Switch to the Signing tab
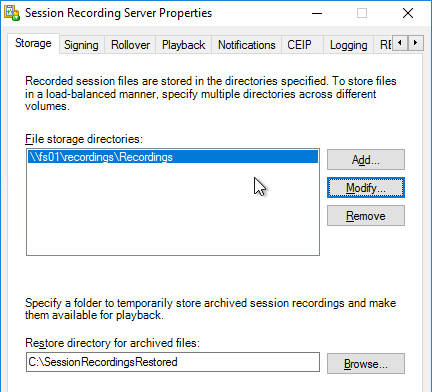The width and height of the screenshot is (432, 392). 81,45
